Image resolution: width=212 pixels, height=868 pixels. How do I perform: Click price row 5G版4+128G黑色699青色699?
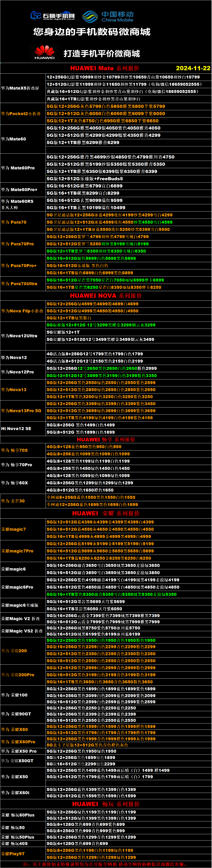coord(129,843)
